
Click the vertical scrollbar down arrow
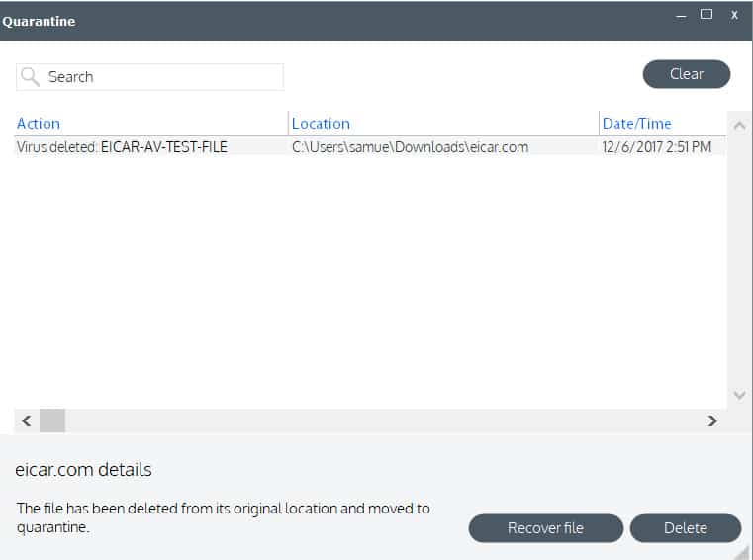[739, 395]
